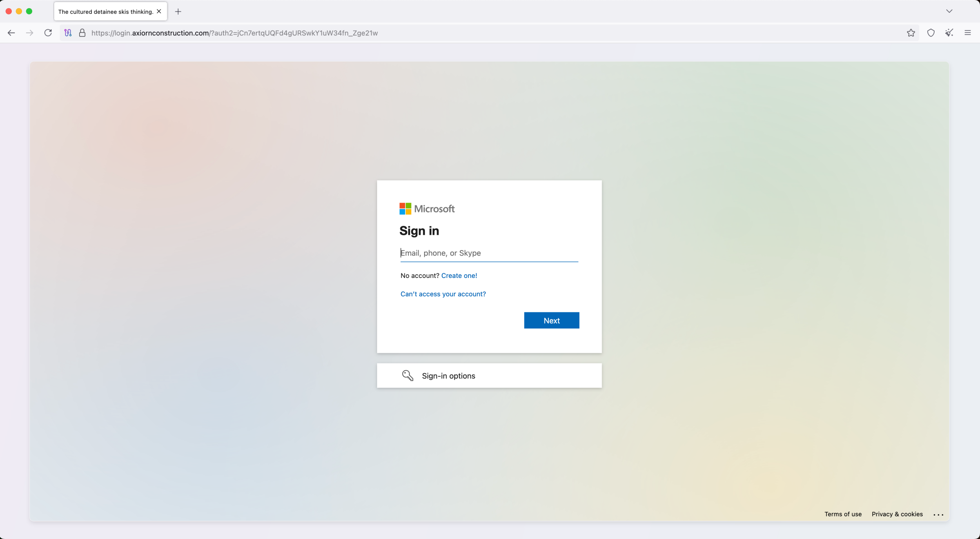Click the wand icon near the shield
Screen dimensions: 980x539
pyautogui.click(x=949, y=33)
